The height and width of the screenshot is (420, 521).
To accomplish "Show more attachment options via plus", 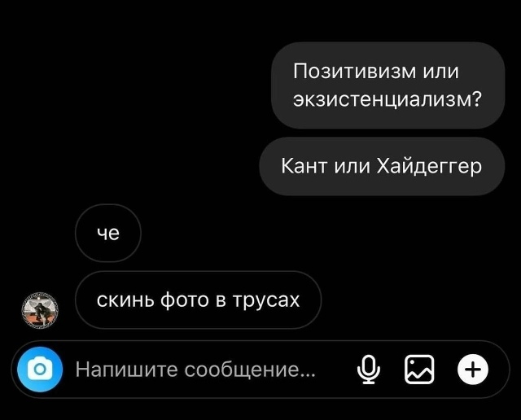I will (473, 370).
